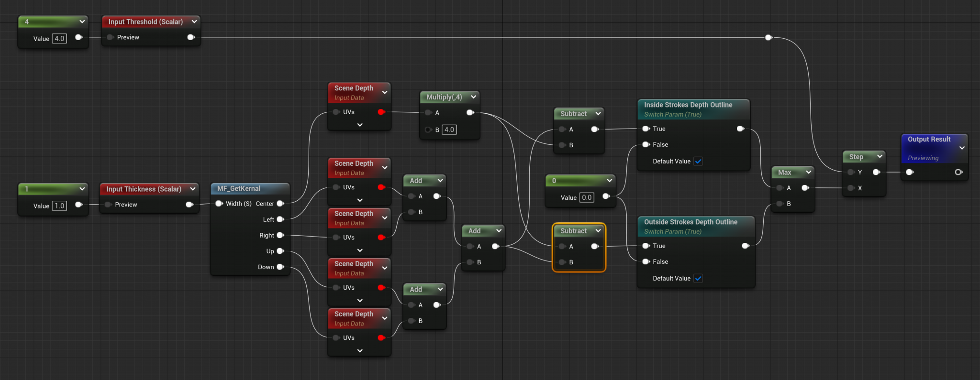Viewport: 980px width, 380px height.
Task: Click the Width (S) input pin on MF_GetKernal
Action: click(219, 204)
